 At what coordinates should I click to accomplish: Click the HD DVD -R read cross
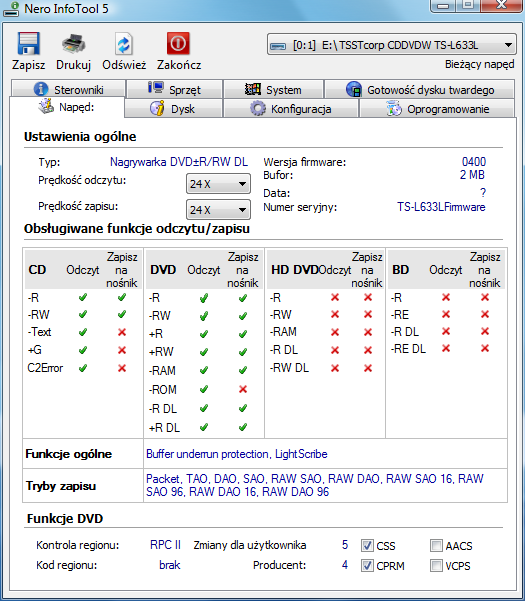coord(335,297)
